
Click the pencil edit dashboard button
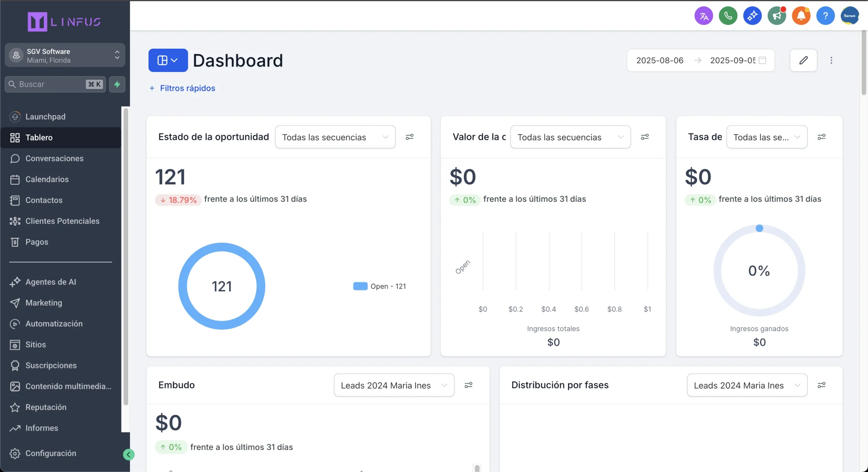803,60
